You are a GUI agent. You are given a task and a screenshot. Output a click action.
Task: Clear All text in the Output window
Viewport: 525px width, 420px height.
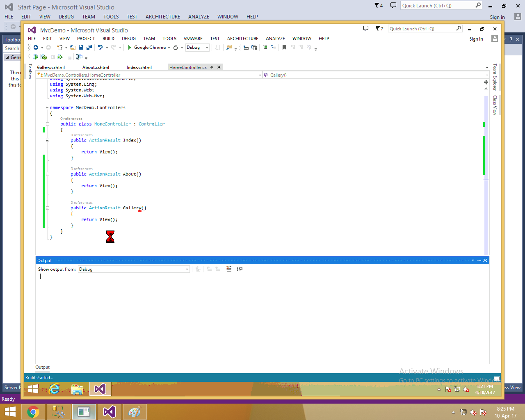[228, 269]
